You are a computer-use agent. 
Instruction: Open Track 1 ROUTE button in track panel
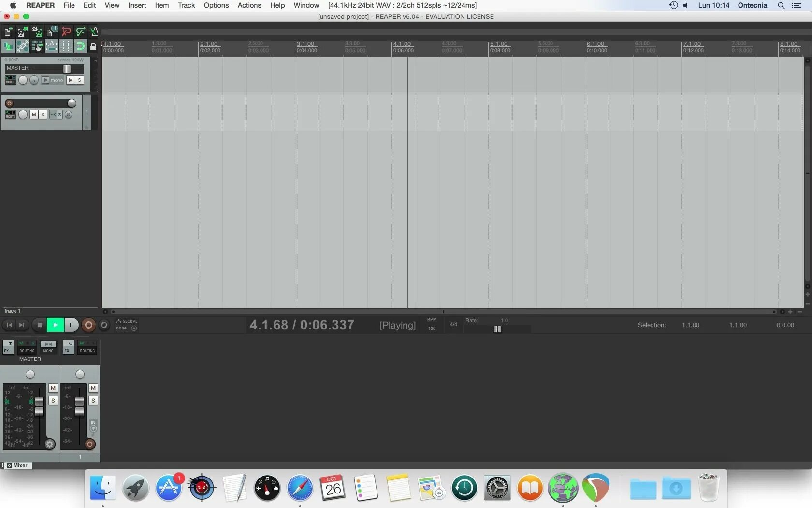tap(10, 114)
